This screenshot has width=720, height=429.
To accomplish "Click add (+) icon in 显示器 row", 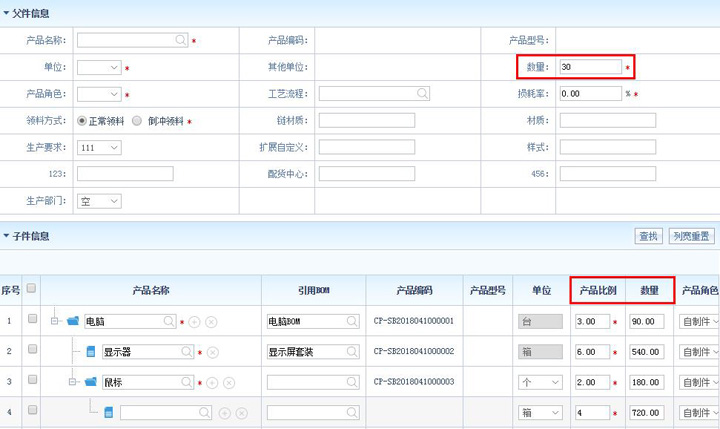I will point(215,352).
